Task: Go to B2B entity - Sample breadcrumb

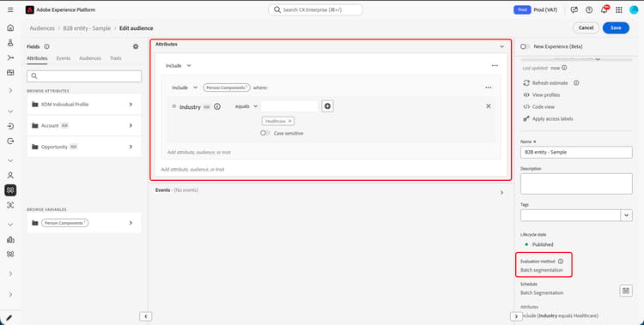Action: click(x=87, y=28)
